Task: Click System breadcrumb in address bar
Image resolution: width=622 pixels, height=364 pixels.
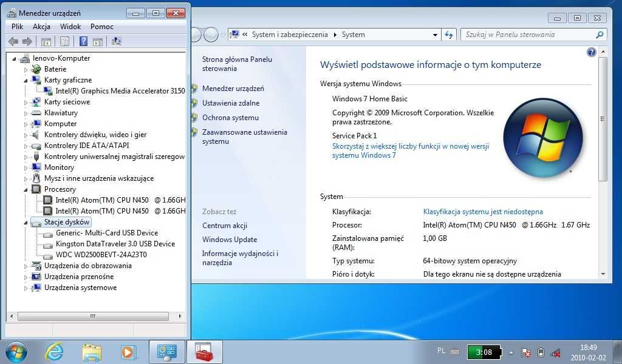Action: pos(354,35)
